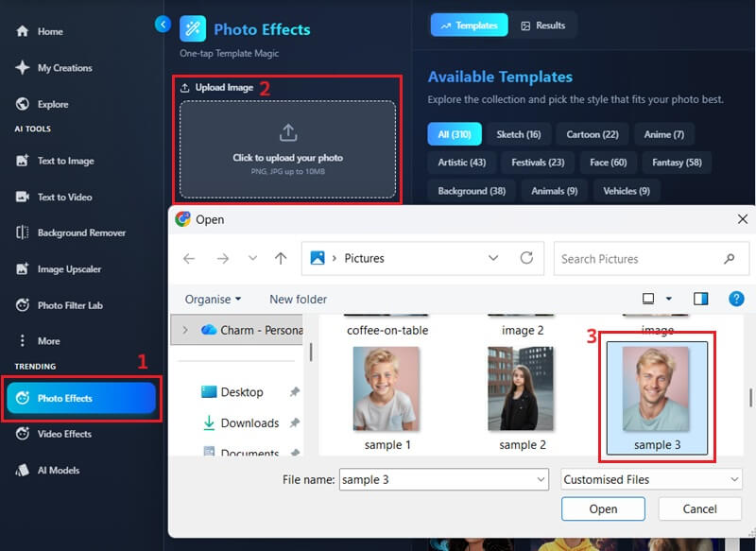Select the All (310) template filter
Screen dimensions: 756x551
click(455, 134)
